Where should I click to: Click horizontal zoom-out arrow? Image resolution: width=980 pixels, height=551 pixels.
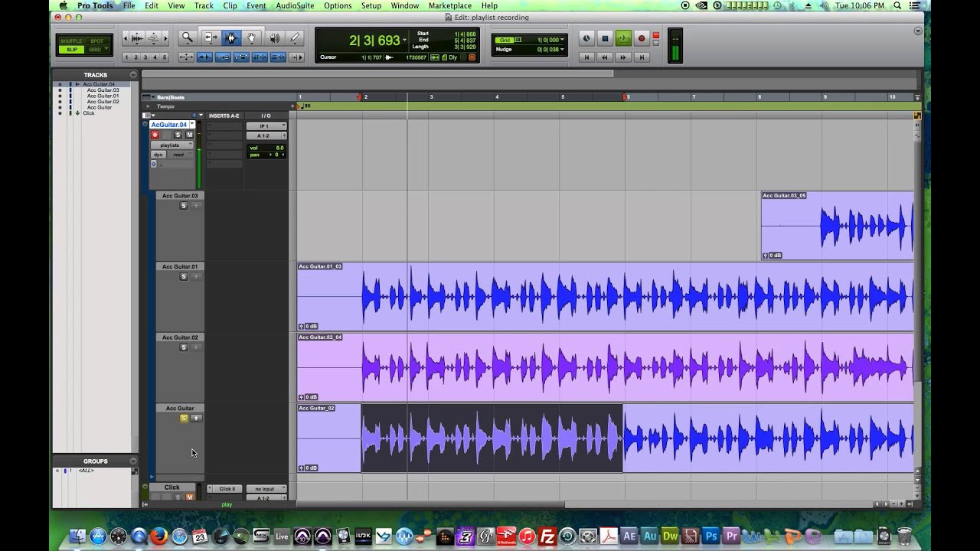[126, 37]
